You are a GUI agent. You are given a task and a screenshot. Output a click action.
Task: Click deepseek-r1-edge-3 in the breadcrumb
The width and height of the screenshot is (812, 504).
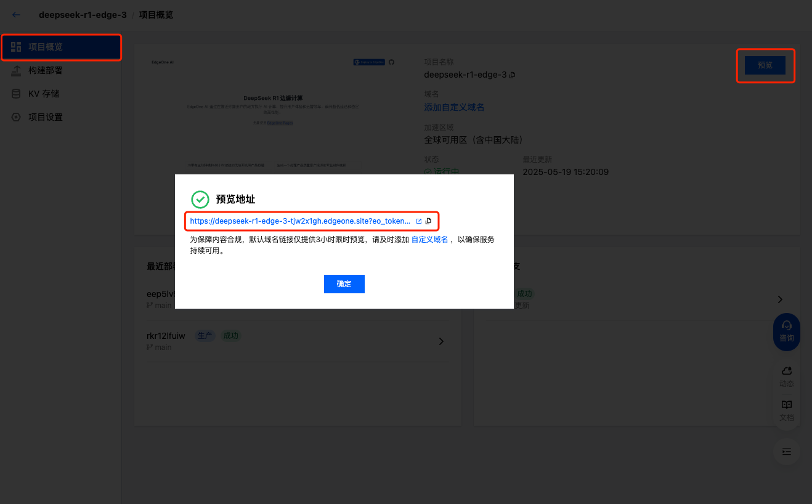[83, 15]
